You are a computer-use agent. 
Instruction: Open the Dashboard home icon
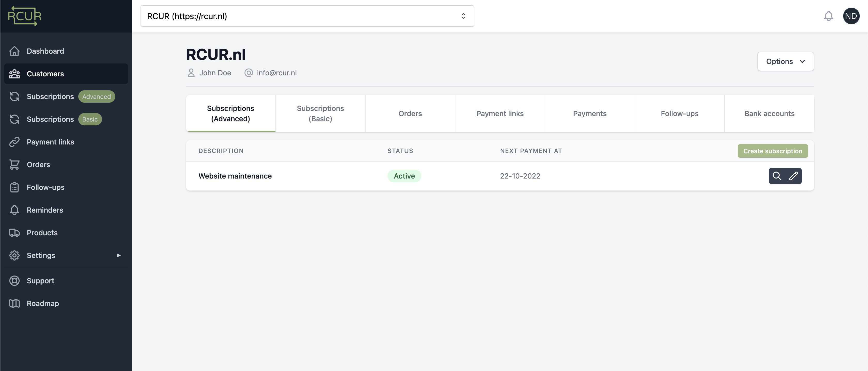14,51
